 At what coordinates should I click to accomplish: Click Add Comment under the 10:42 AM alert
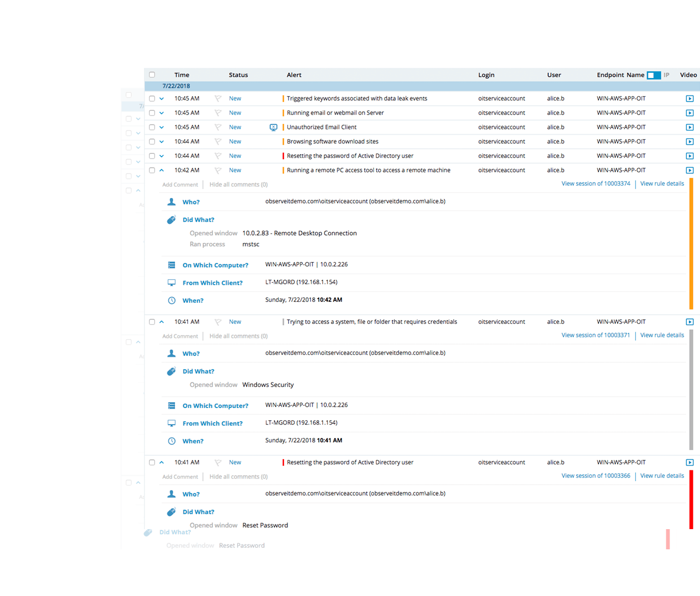[180, 185]
